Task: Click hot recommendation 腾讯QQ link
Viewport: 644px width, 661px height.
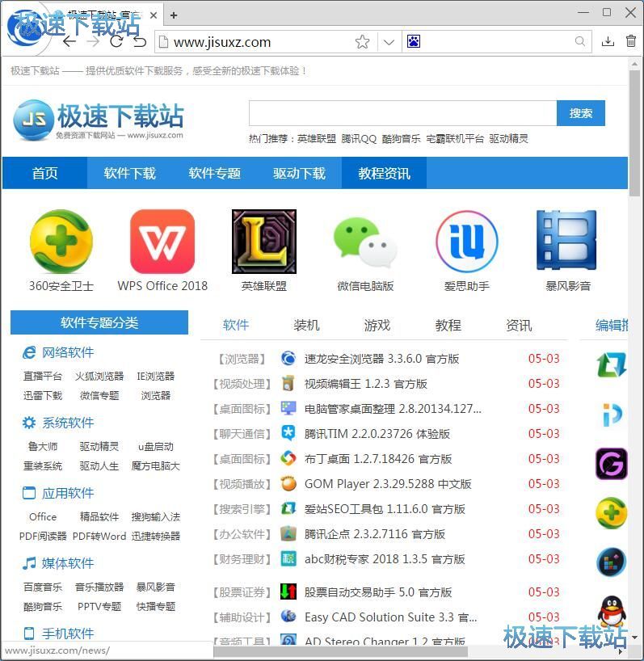Action: [x=359, y=139]
